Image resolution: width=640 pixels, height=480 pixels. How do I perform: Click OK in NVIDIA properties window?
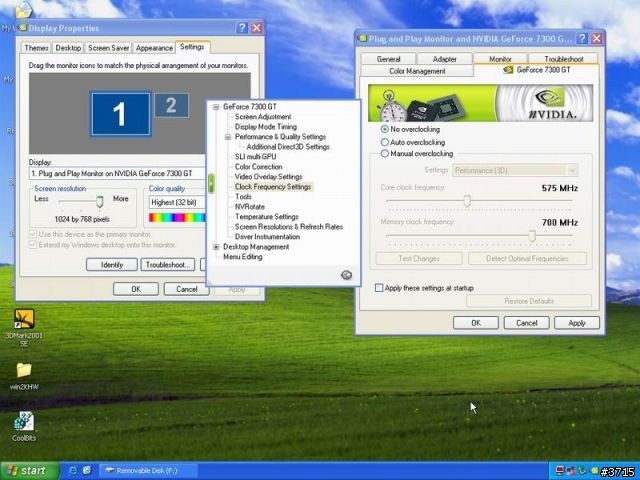coord(476,323)
